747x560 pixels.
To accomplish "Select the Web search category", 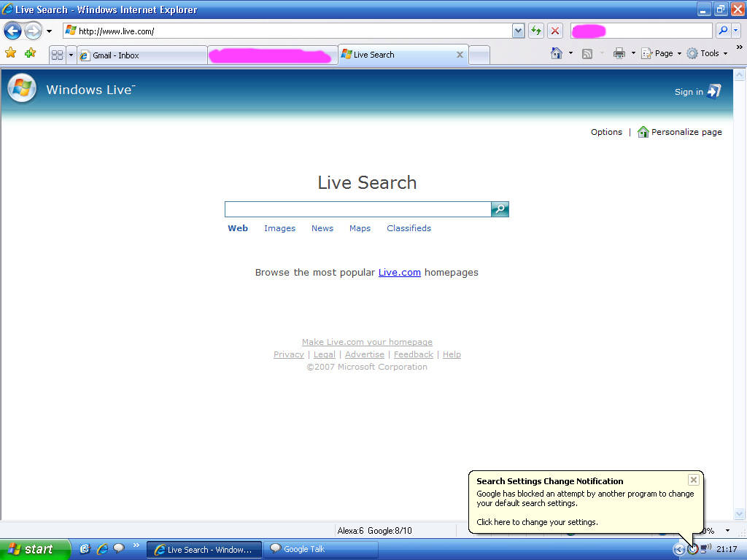I will click(238, 228).
